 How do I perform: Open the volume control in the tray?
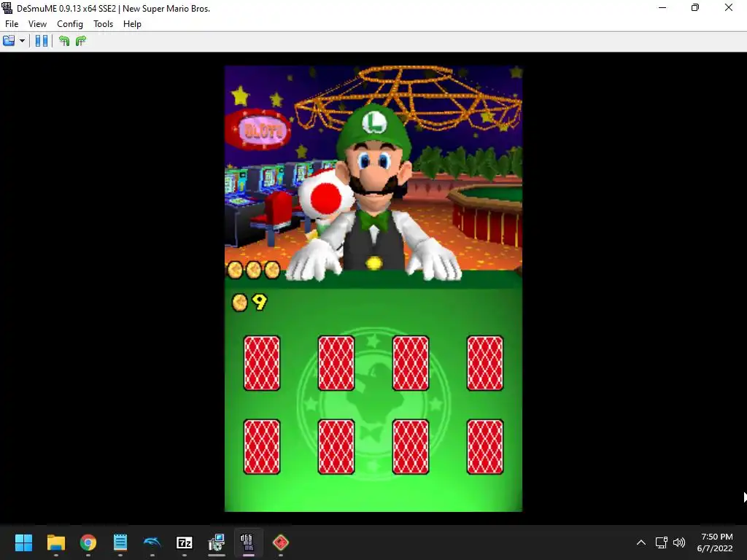679,542
